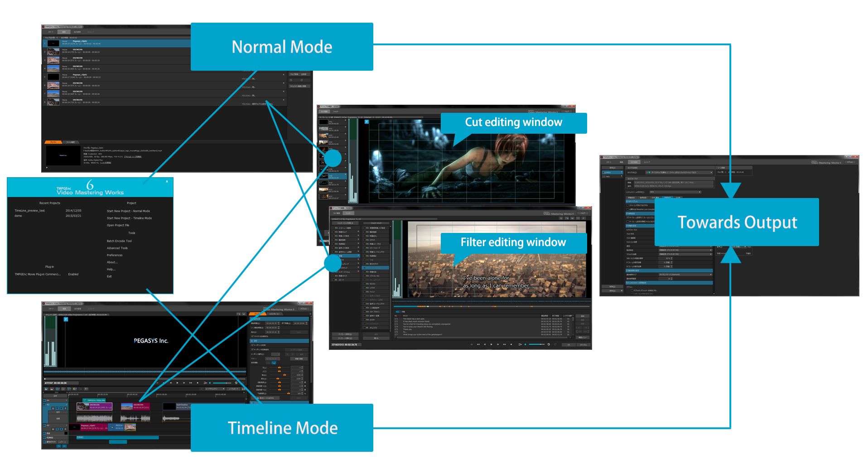Click the start time stepper in the timeline properties panel
Image resolution: width=868 pixels, height=474 pixels.
click(279, 323)
